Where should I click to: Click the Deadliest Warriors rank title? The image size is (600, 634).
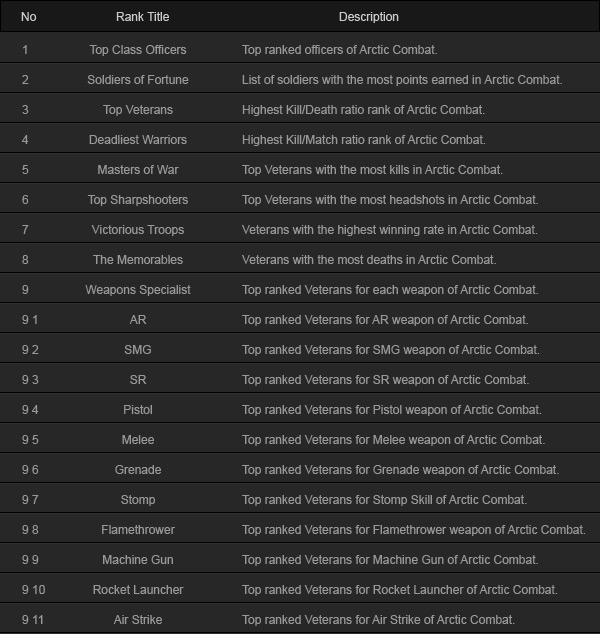138,139
